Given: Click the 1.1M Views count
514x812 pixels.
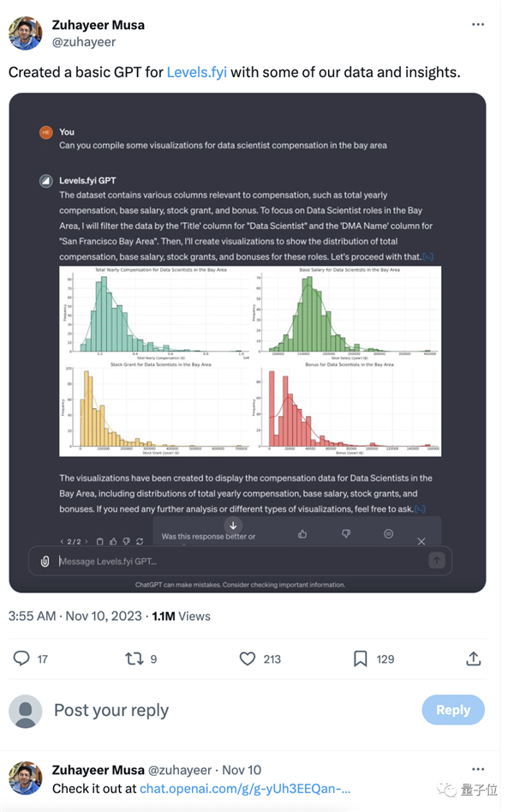Looking at the screenshot, I should coord(181,616).
